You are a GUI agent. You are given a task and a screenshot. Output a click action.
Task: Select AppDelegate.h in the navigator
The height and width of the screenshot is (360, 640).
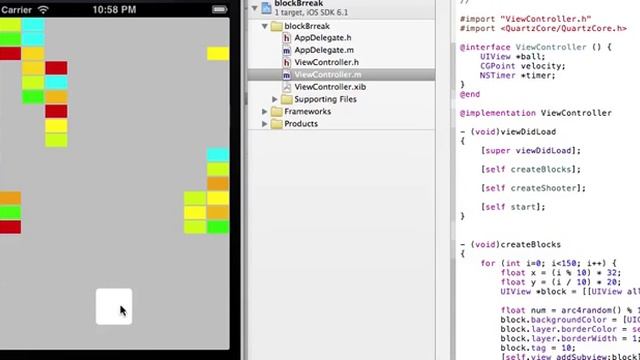(323, 38)
